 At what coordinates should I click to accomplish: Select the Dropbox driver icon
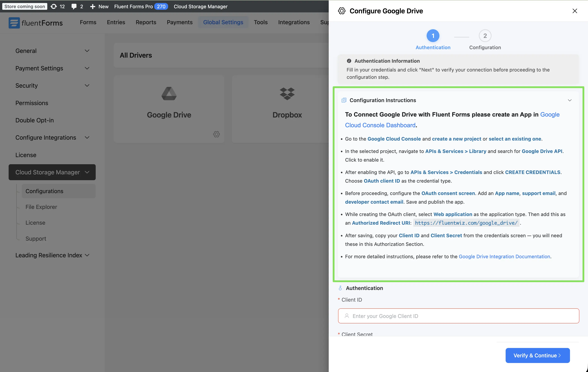click(287, 93)
